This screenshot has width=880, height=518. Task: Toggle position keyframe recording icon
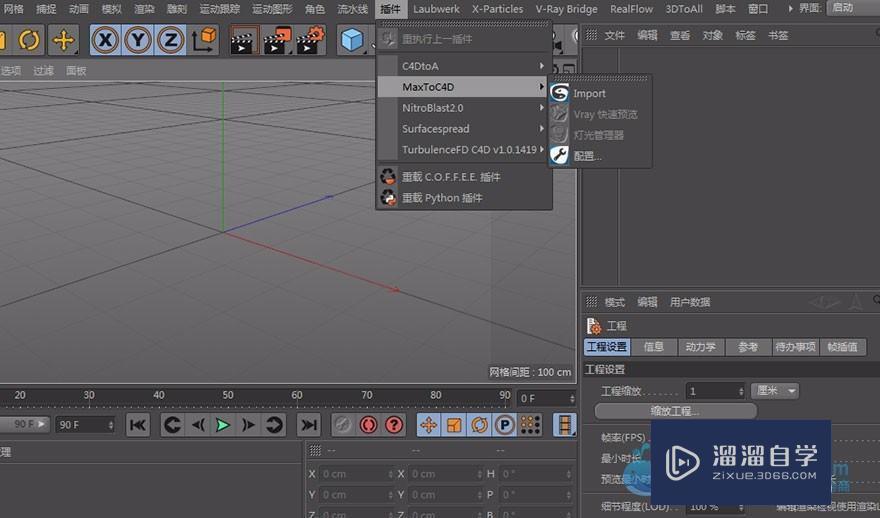pyautogui.click(x=429, y=425)
